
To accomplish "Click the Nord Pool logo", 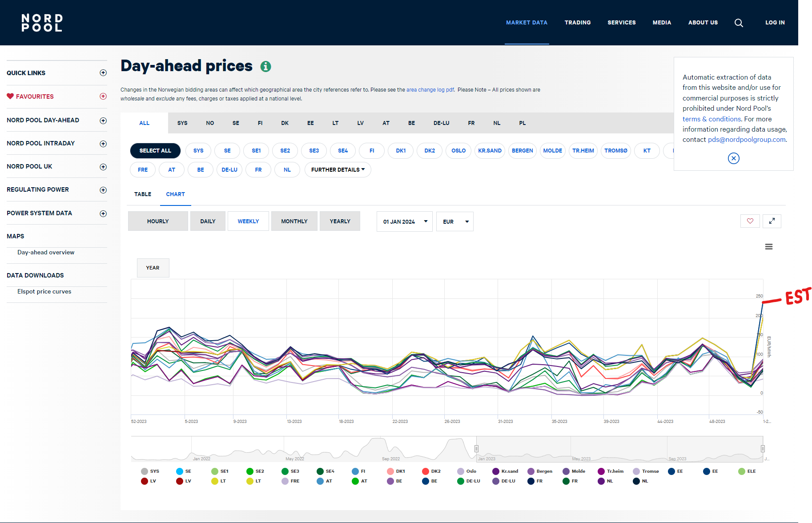I will [x=42, y=23].
